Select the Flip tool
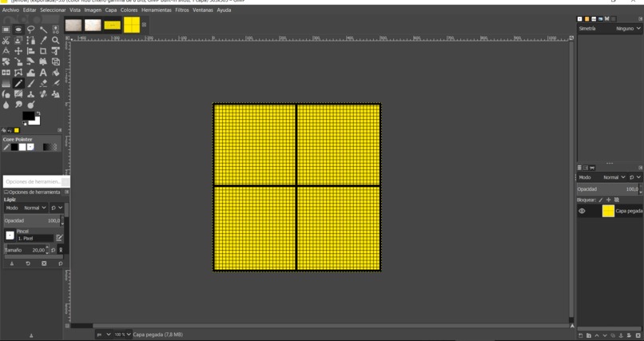 coord(6,73)
